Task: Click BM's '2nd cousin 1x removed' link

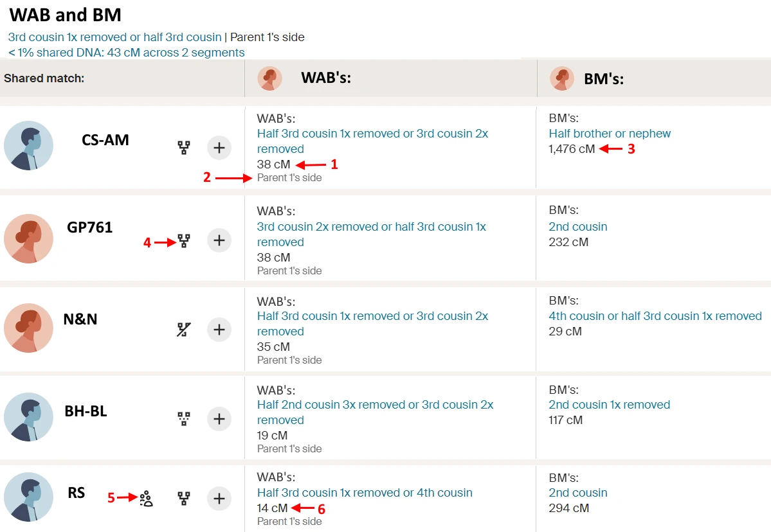Action: 609,405
